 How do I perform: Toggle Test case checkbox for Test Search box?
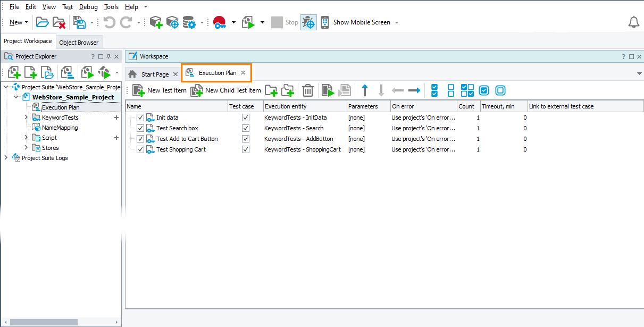click(246, 128)
